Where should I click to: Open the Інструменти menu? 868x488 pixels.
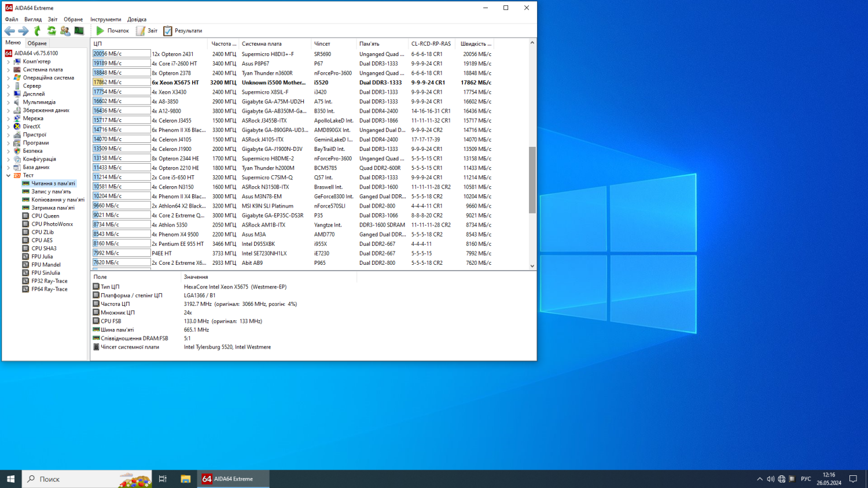point(105,19)
